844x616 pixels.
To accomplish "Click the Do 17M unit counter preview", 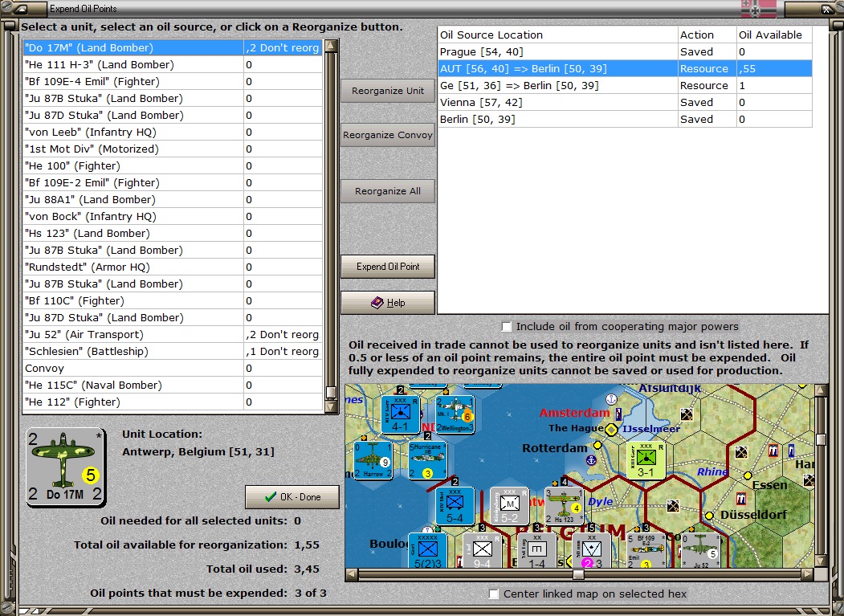I will click(x=66, y=467).
